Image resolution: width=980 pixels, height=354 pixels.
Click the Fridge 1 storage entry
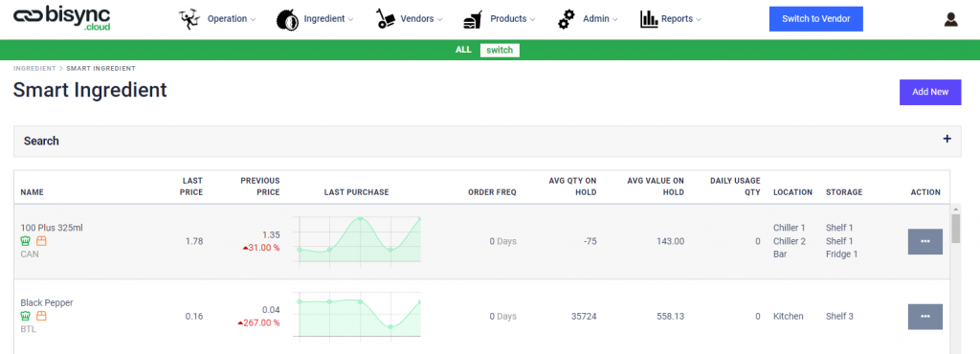pyautogui.click(x=841, y=254)
